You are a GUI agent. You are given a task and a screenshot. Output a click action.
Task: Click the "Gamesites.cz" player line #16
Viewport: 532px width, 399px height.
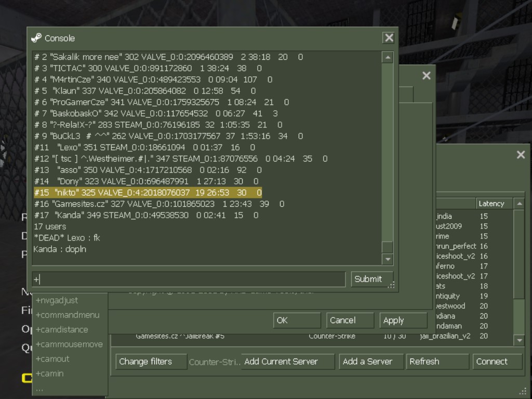point(159,204)
